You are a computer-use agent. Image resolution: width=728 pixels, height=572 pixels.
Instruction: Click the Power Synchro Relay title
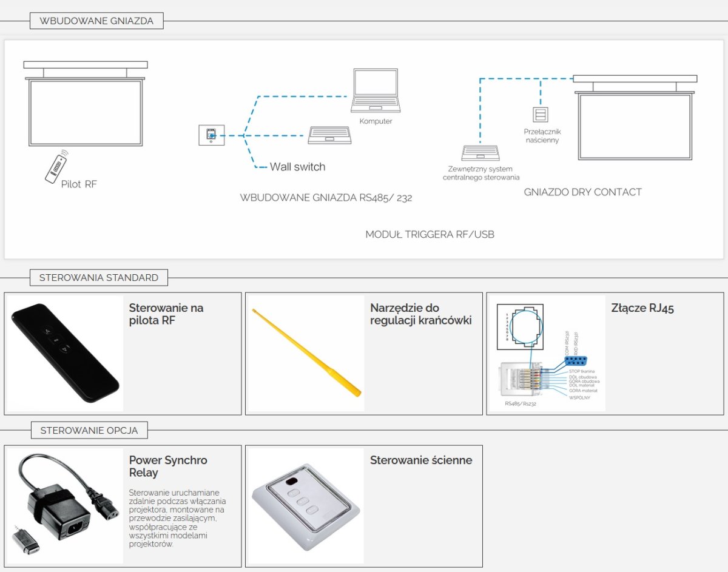(x=167, y=466)
